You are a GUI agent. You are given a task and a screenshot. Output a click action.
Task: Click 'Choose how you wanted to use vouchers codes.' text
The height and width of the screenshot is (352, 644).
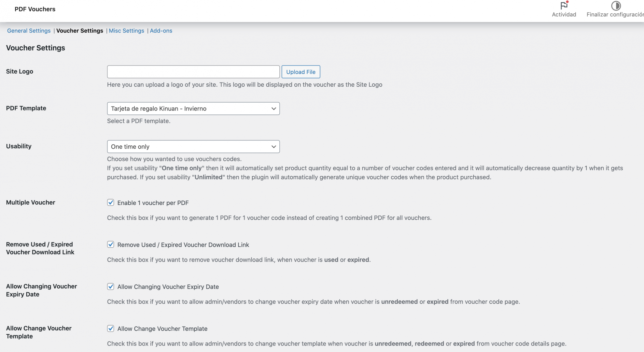[174, 159]
